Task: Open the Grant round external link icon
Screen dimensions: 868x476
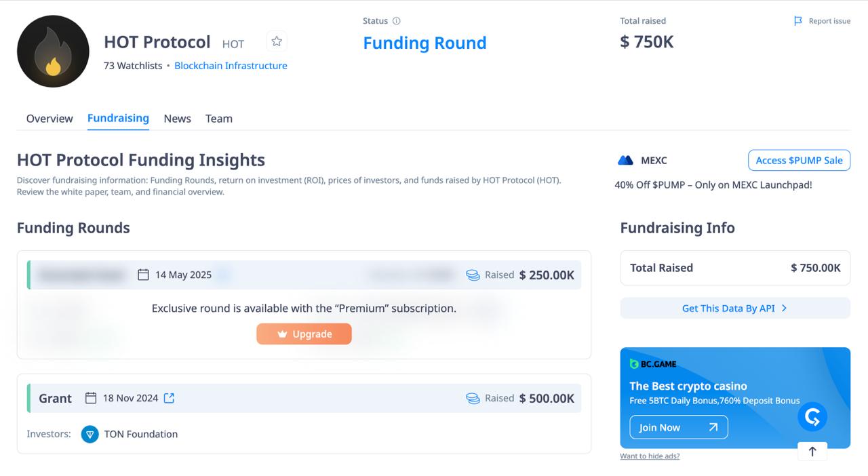Action: [x=170, y=398]
